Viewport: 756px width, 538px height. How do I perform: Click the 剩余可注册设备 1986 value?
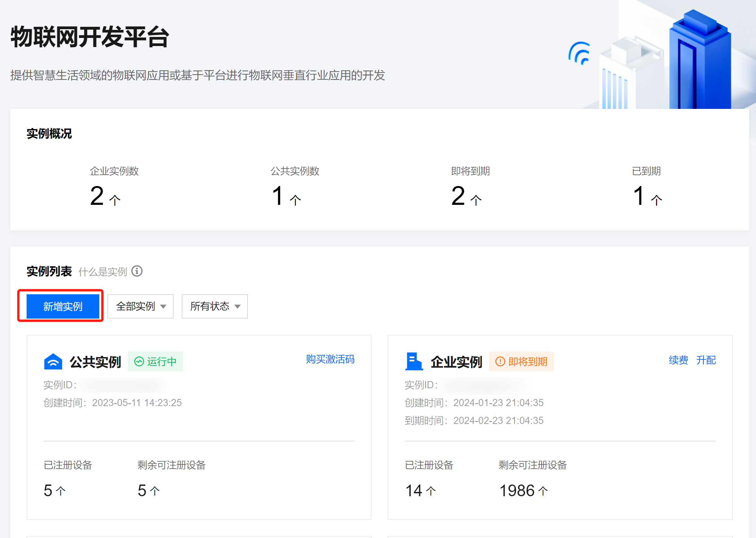point(517,491)
